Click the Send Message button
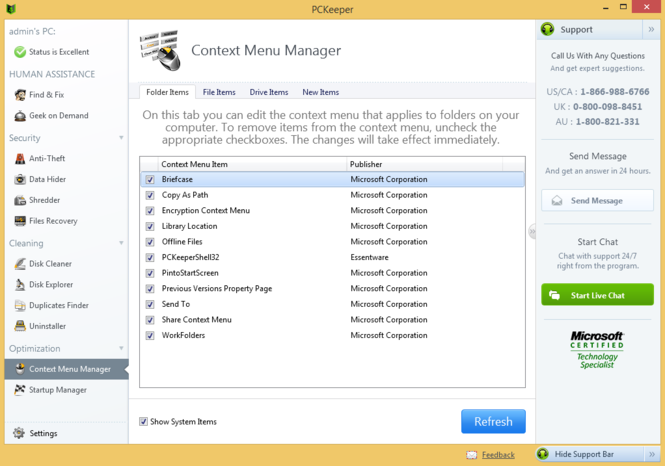Viewport: 665px width, 466px height. [x=597, y=201]
